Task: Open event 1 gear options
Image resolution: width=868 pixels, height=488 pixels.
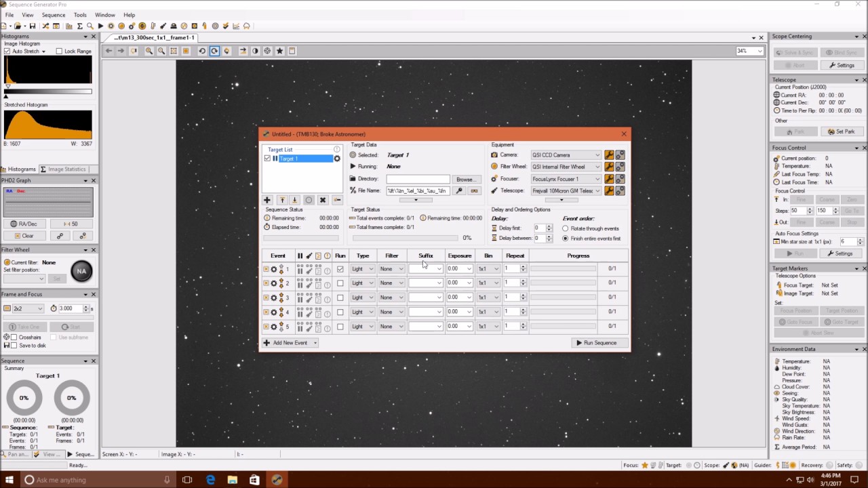Action: [x=274, y=269]
